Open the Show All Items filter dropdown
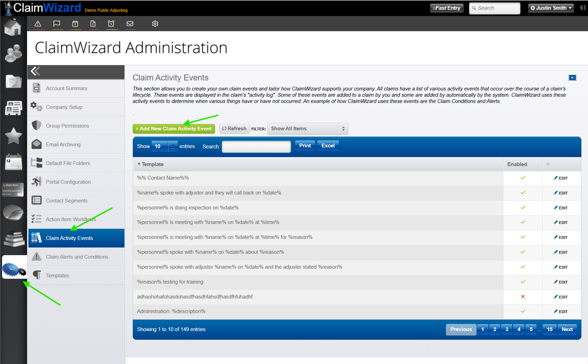 (x=308, y=129)
